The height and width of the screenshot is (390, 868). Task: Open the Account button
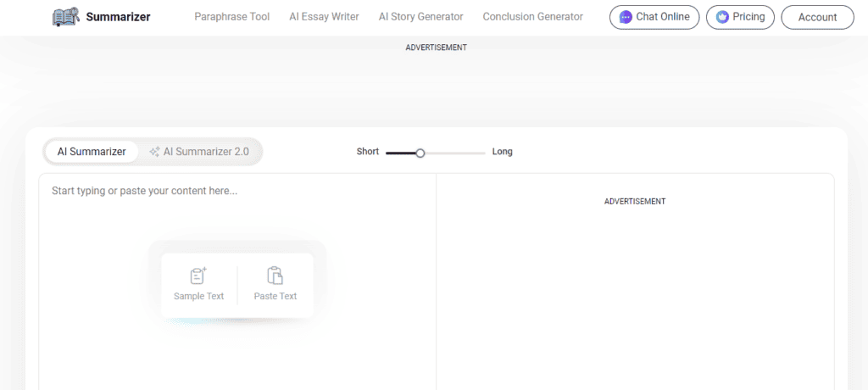817,17
